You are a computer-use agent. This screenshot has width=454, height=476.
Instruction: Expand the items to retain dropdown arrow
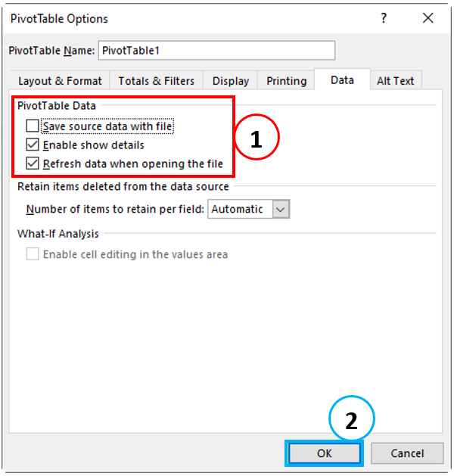(x=281, y=209)
